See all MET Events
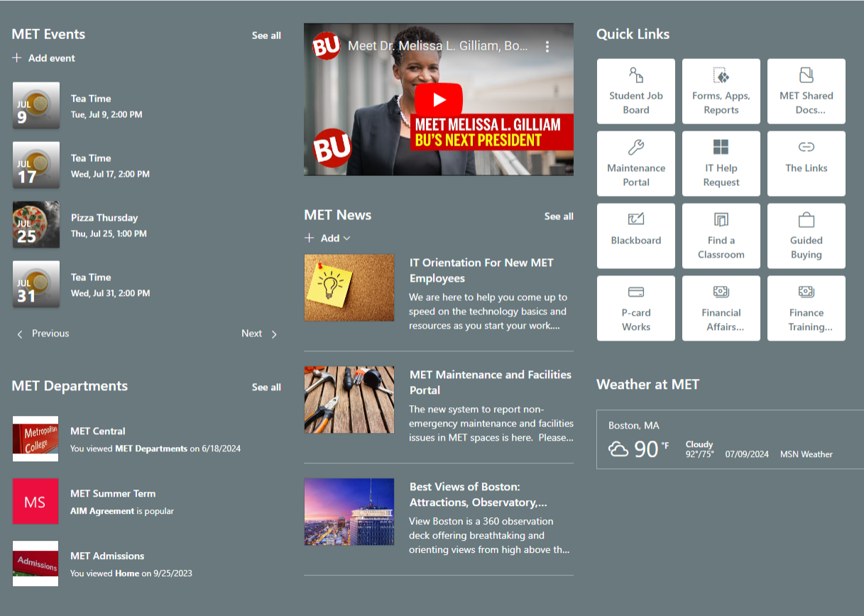The width and height of the screenshot is (864, 616). tap(266, 35)
